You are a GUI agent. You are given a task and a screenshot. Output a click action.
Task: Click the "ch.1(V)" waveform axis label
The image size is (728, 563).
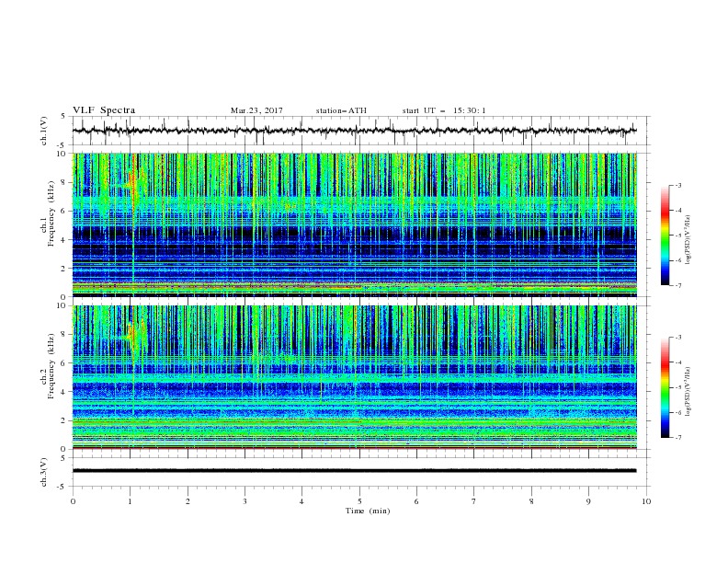44,131
